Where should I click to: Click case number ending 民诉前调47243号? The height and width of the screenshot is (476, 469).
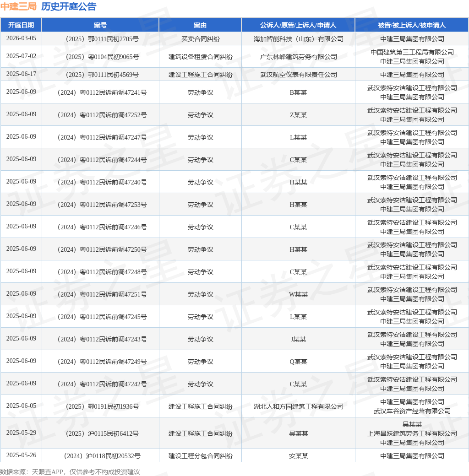102,340
